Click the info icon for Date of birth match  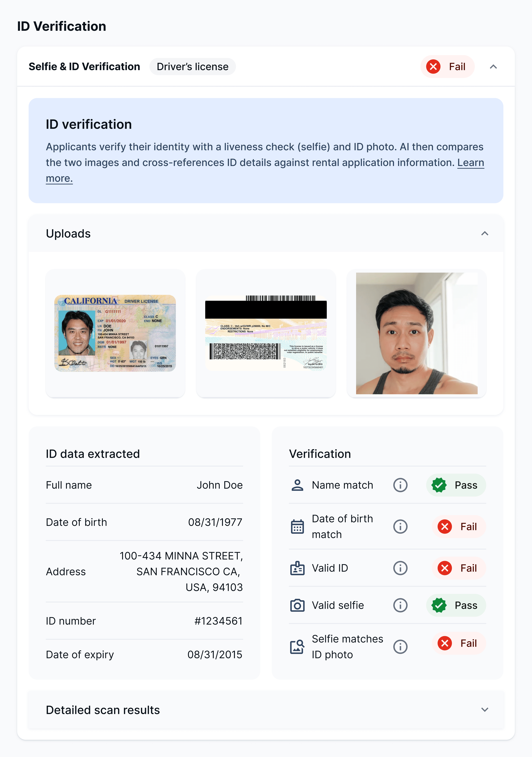click(400, 527)
